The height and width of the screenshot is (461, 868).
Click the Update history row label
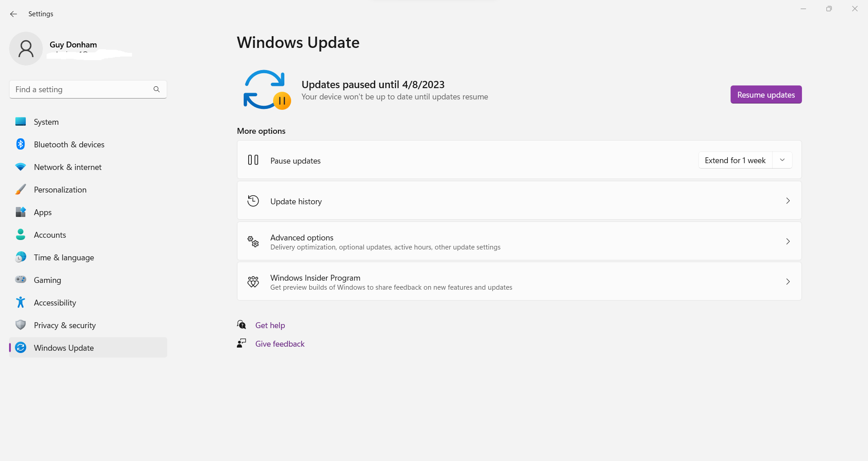click(x=296, y=201)
